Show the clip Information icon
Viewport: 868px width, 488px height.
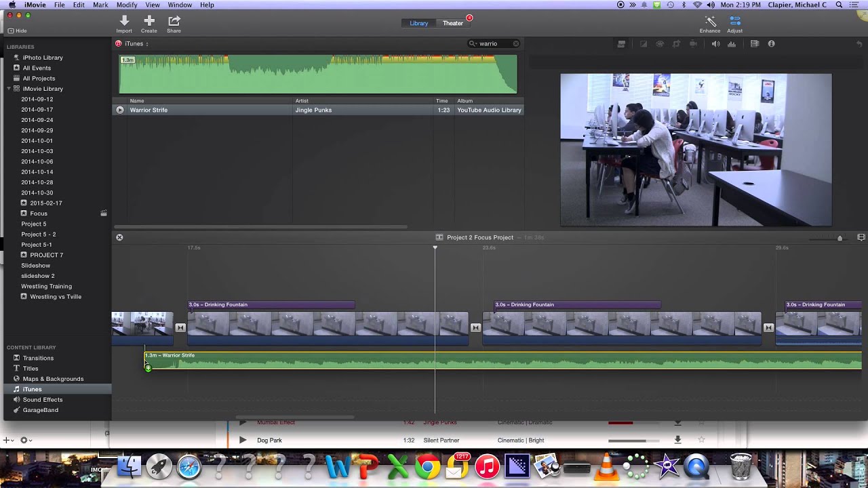(x=771, y=43)
